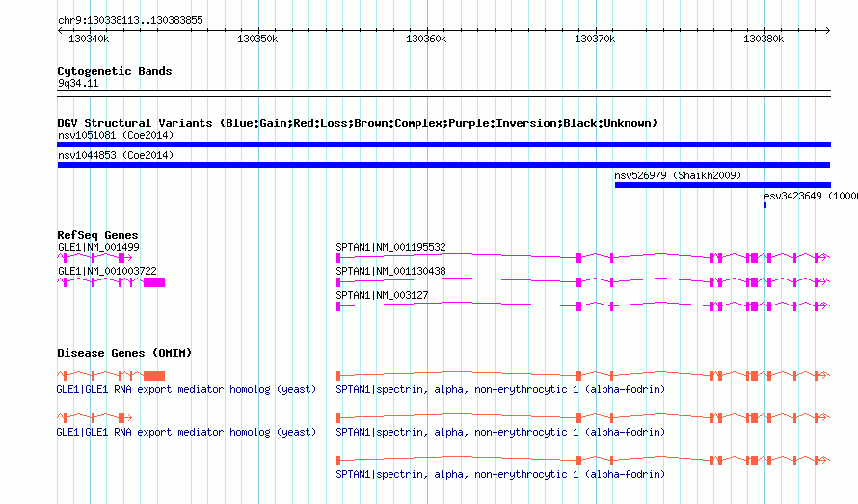Image resolution: width=858 pixels, height=504 pixels.
Task: Click the blue gain bar for nsv1051081
Action: tap(443, 145)
